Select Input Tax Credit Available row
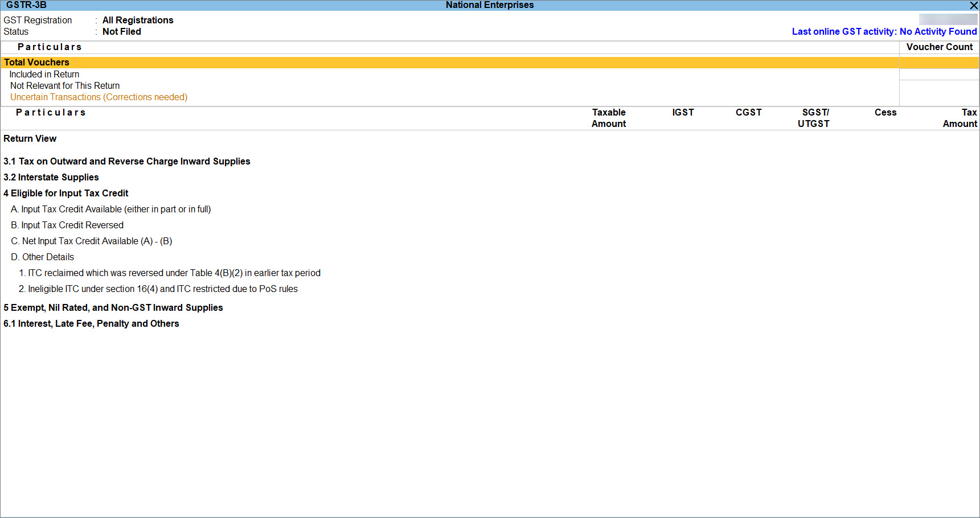This screenshot has width=980, height=518. point(111,209)
